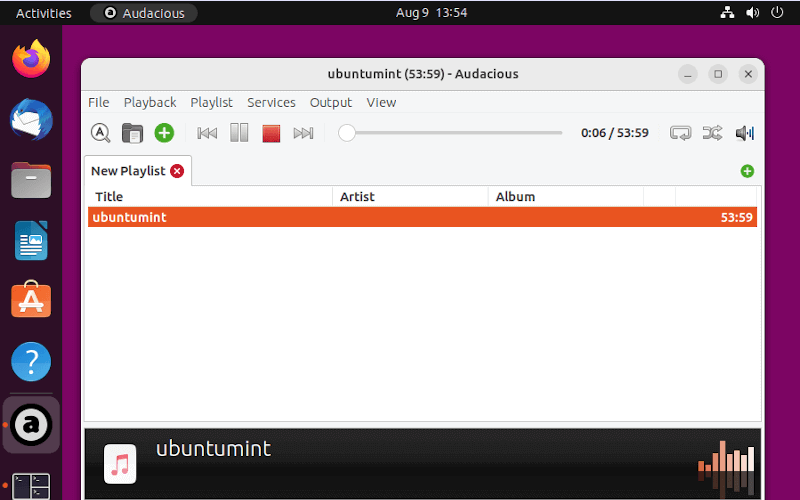800x500 pixels.
Task: Open the terminal multiplexer dock icon
Action: click(x=31, y=486)
